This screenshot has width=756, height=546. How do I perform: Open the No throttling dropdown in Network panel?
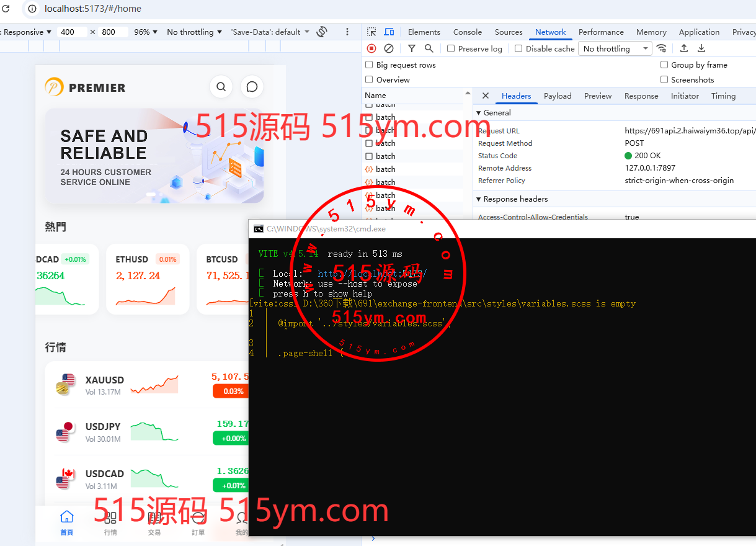616,49
